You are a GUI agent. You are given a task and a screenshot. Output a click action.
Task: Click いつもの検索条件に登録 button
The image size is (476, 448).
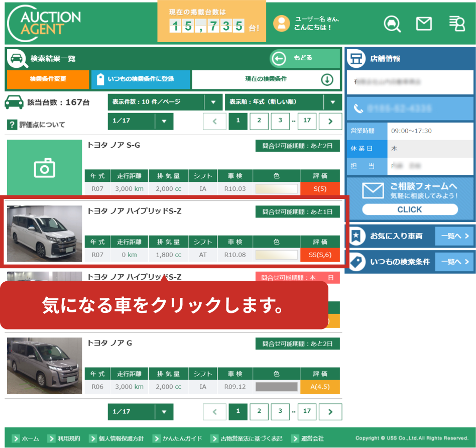[140, 79]
